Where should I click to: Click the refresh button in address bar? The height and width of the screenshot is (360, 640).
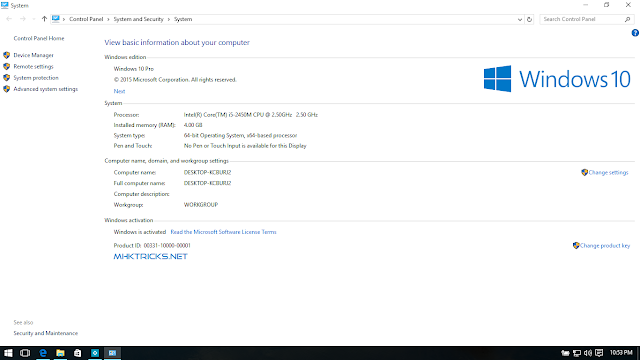[529, 19]
